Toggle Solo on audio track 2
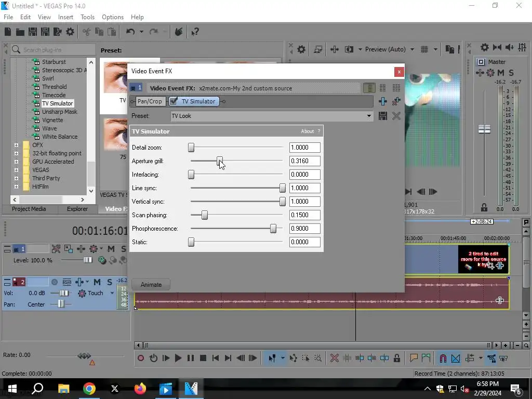 (109, 282)
